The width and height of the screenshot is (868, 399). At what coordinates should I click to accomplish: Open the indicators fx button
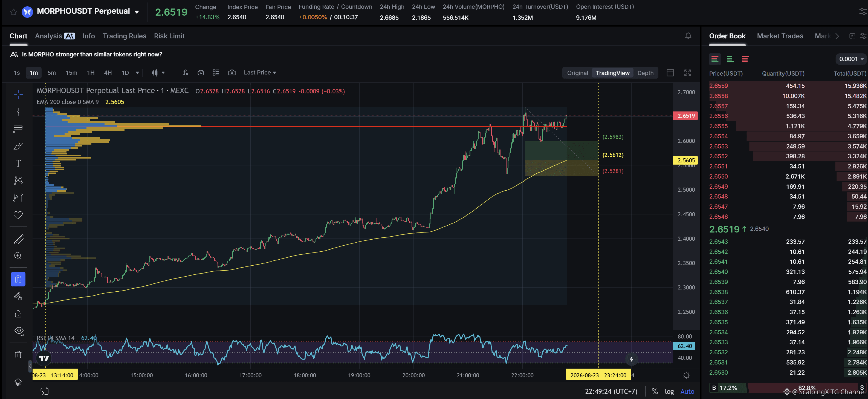[x=185, y=73]
